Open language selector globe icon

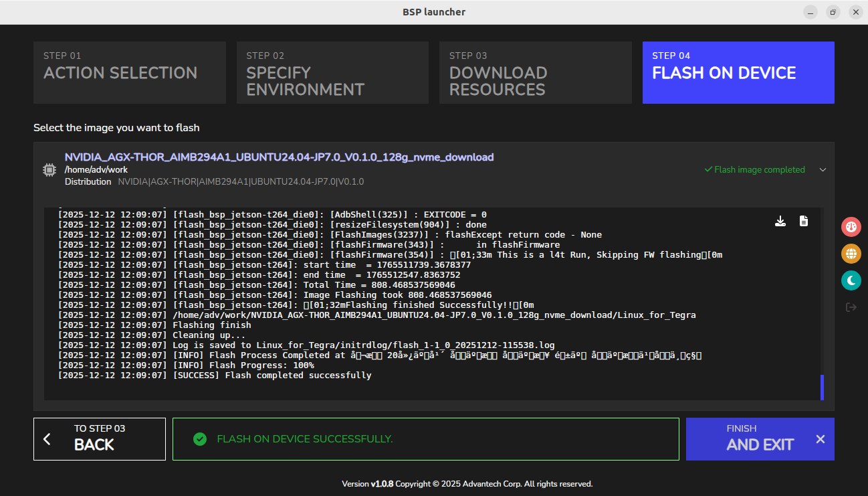pos(851,254)
